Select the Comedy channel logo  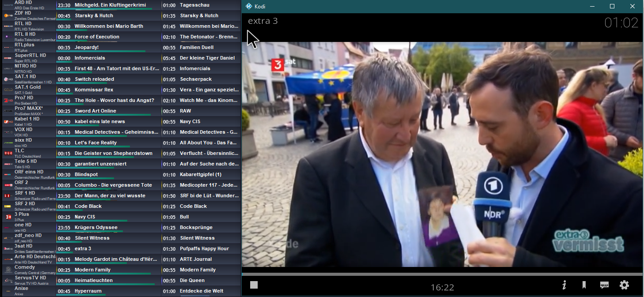coord(8,270)
